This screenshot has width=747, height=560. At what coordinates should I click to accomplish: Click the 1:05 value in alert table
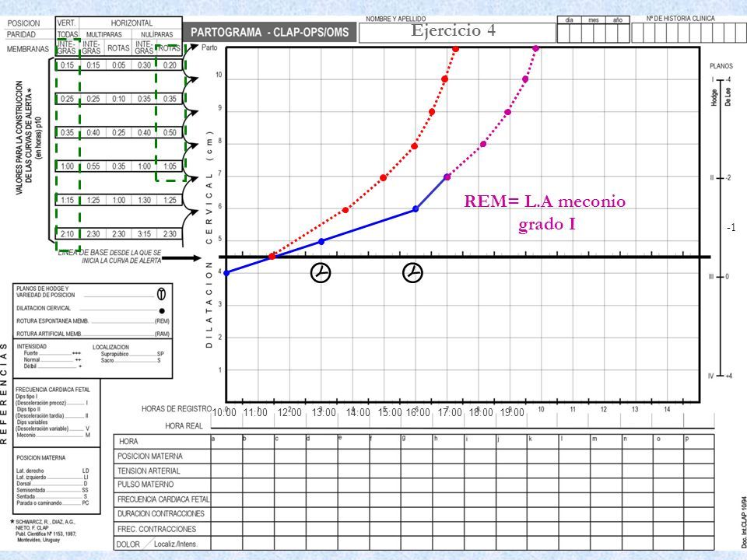(170, 166)
